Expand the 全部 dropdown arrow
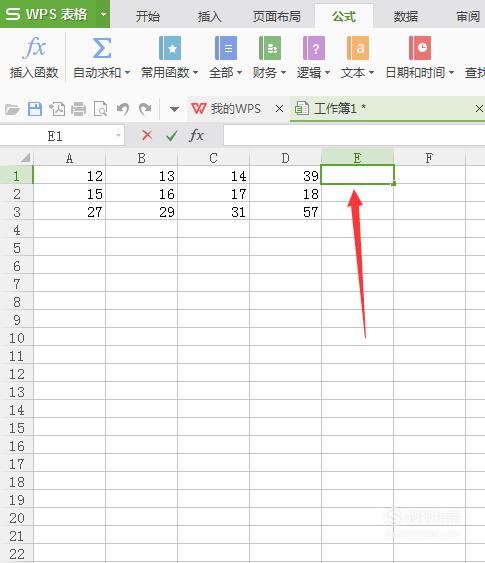 [x=239, y=73]
